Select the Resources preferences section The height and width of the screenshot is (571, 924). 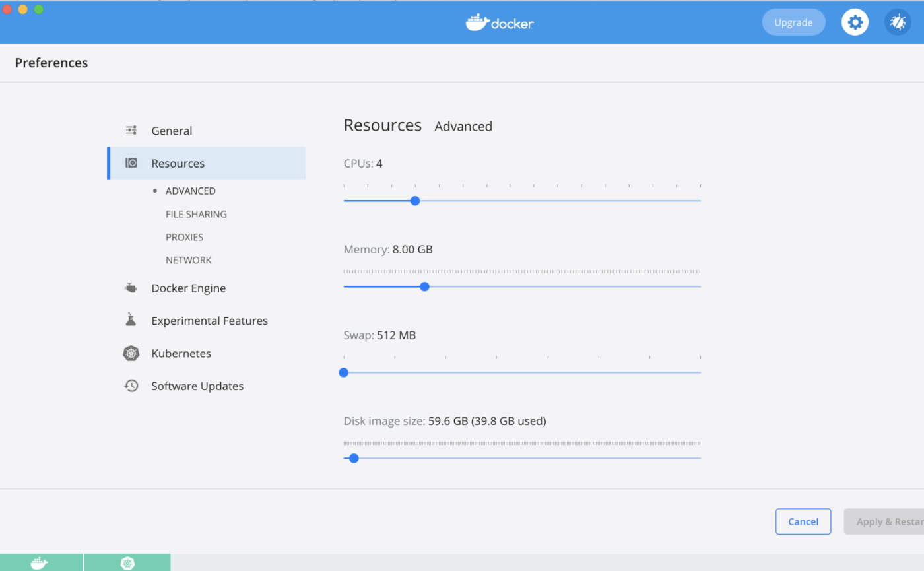tap(206, 163)
